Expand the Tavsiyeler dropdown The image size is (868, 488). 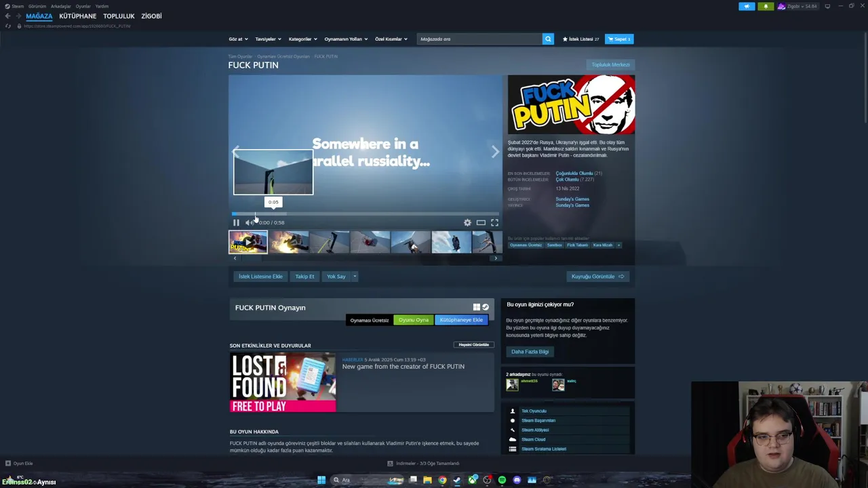268,39
